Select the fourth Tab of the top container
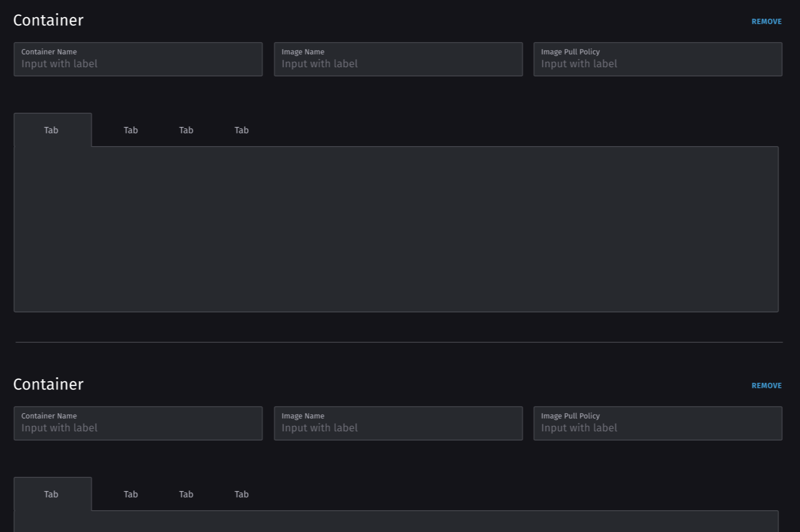The width and height of the screenshot is (800, 532). [241, 130]
